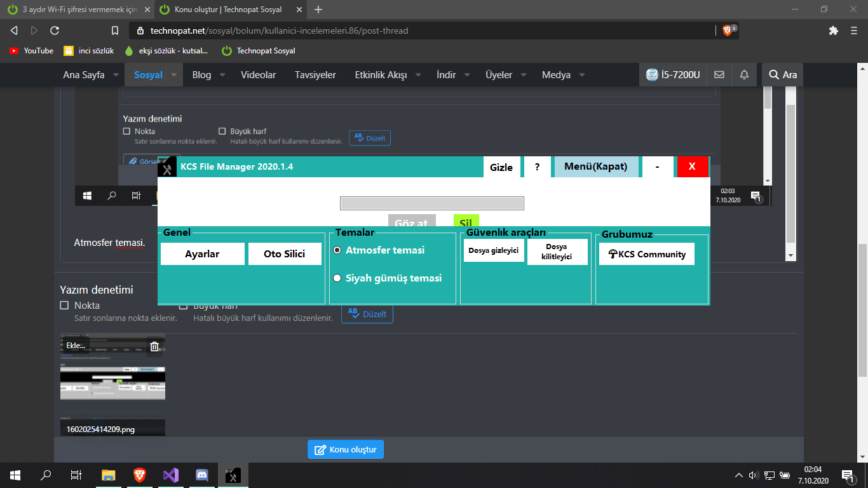Open the YouTube bookmark
Screen dimensions: 868x488
[x=32, y=51]
